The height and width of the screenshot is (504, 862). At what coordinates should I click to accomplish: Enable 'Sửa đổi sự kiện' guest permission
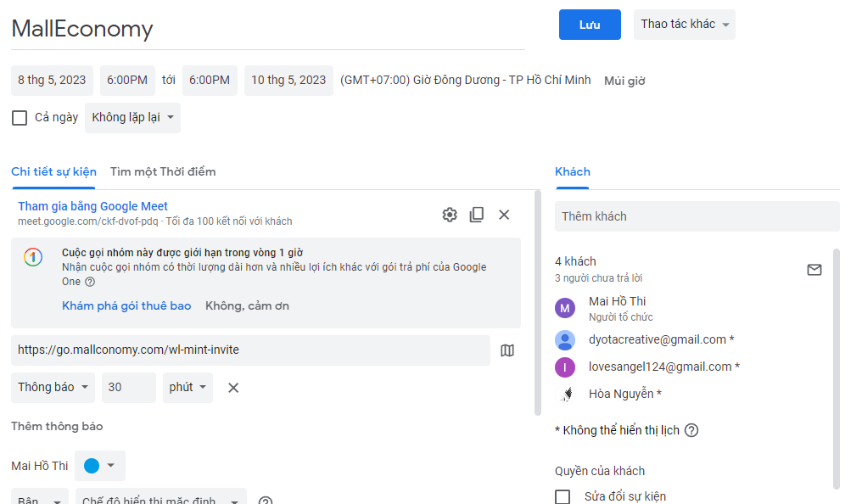[563, 497]
